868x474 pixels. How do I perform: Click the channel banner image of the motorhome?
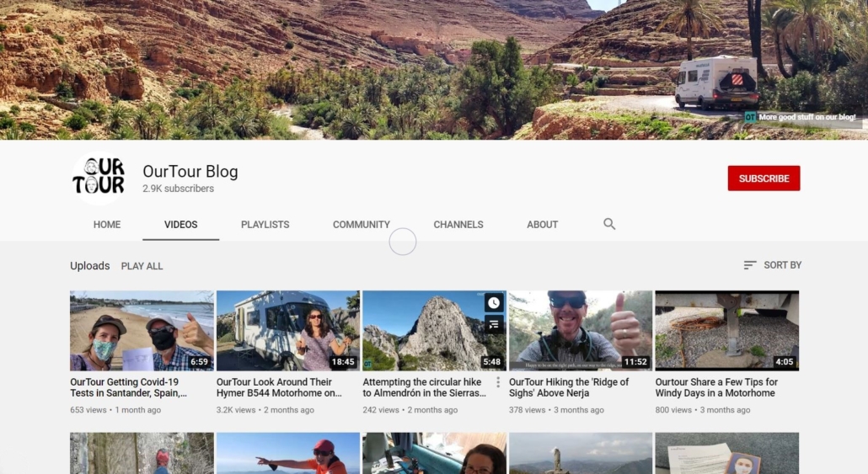(x=434, y=70)
